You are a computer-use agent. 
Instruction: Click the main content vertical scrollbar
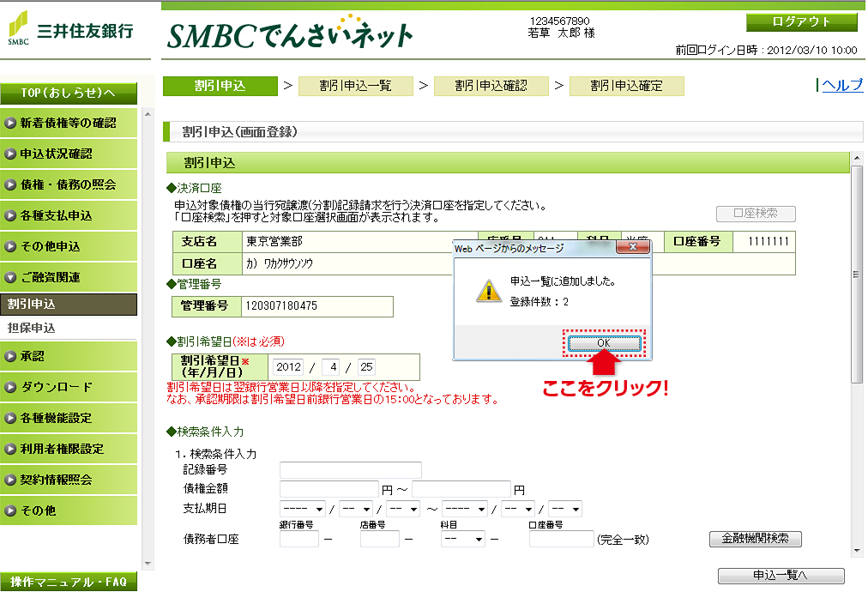[x=856, y=275]
